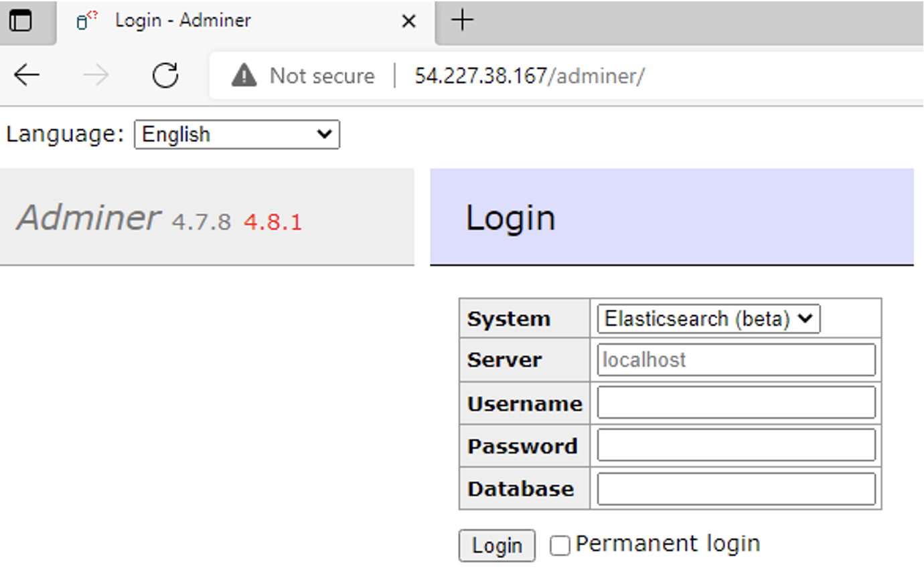Click the Server row label

[504, 360]
